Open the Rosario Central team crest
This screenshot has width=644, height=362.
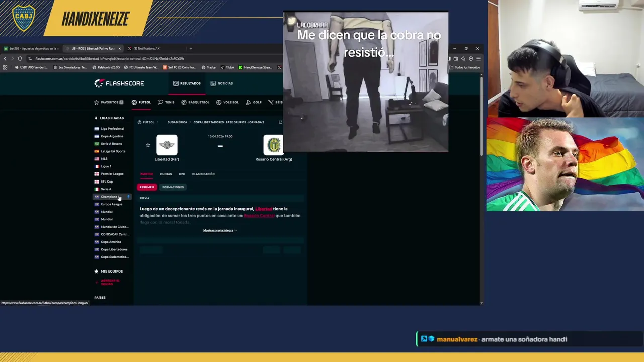pos(273,145)
